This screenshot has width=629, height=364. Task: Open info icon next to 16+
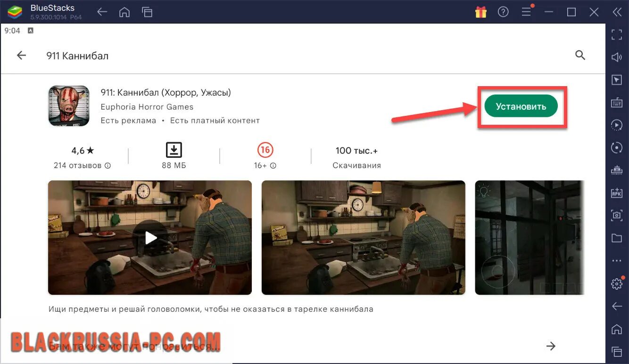pyautogui.click(x=273, y=166)
